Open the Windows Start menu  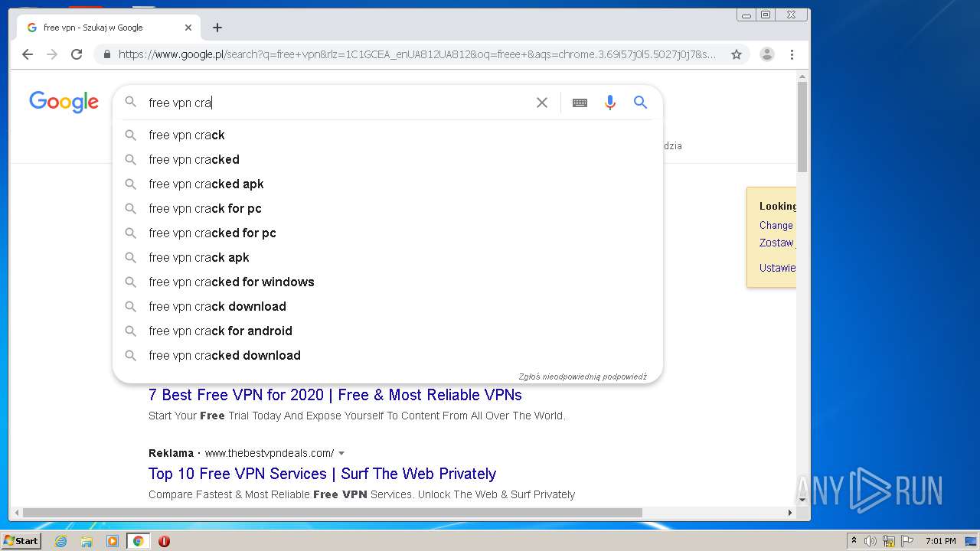21,541
